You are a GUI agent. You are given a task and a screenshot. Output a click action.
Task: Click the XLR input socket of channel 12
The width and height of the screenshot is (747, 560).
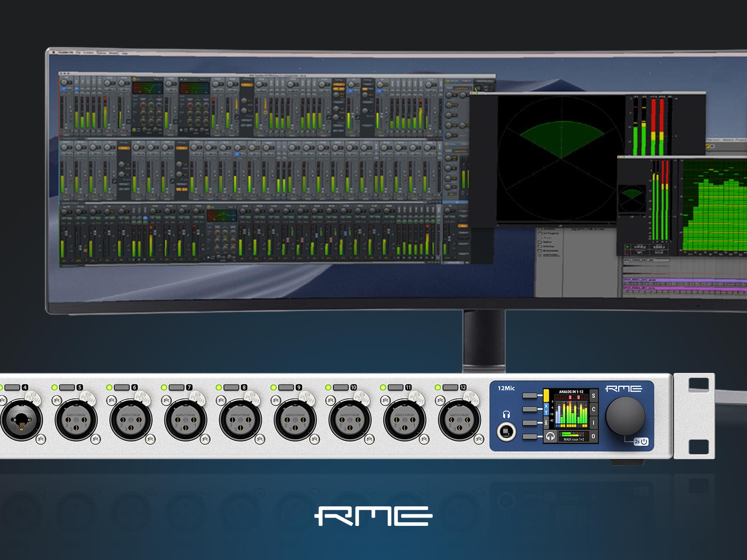pyautogui.click(x=459, y=420)
